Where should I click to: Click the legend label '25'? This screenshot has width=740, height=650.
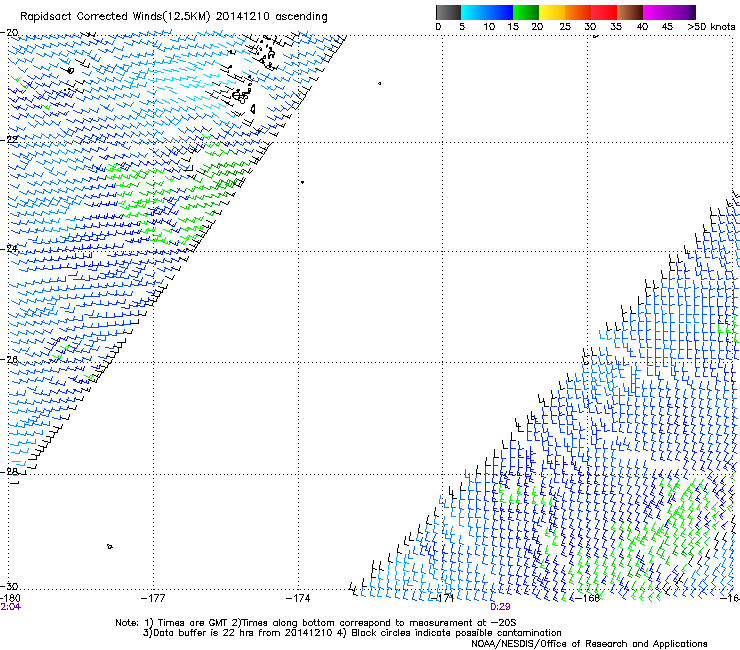tap(565, 27)
